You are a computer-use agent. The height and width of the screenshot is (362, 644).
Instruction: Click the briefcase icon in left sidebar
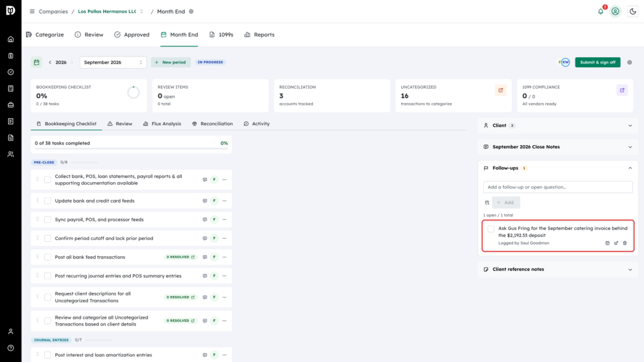[x=11, y=105]
